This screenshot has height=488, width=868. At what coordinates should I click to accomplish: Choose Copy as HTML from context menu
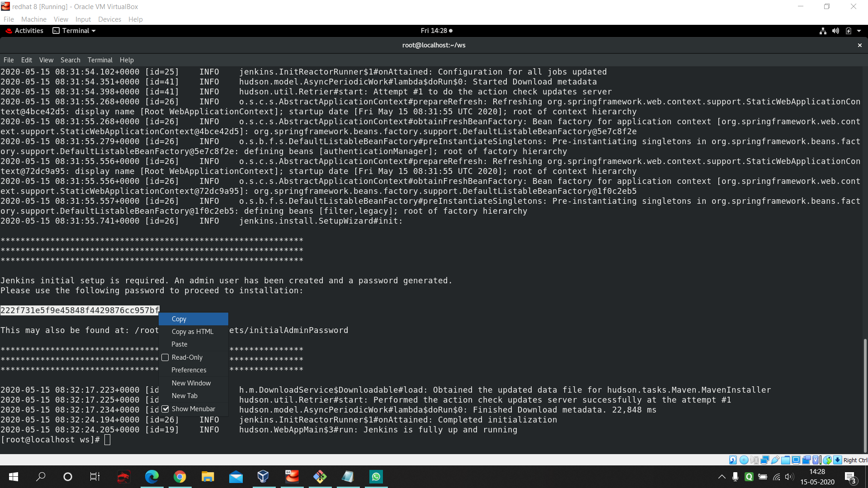(x=193, y=332)
